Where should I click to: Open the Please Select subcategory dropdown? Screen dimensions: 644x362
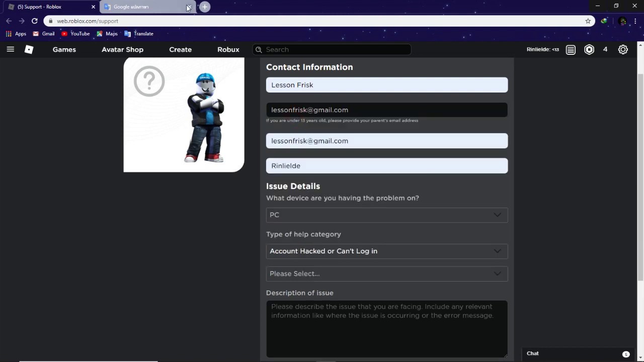pyautogui.click(x=387, y=274)
